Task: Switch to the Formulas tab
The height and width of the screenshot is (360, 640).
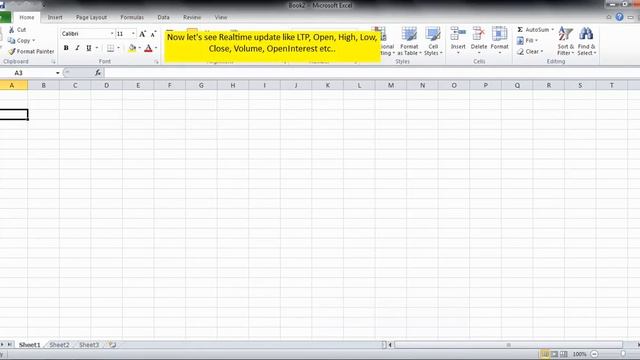Action: (x=132, y=18)
